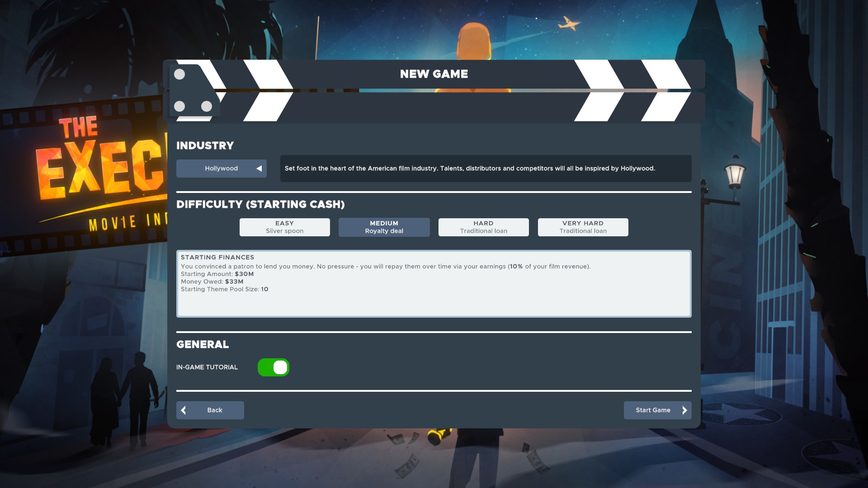The width and height of the screenshot is (868, 488).
Task: Click the street lamp on the right
Action: [735, 174]
